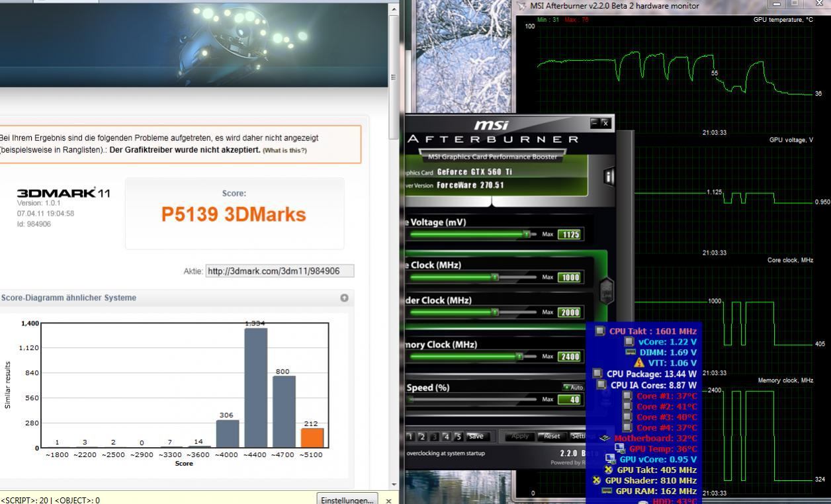Image resolution: width=831 pixels, height=504 pixels.
Task: Click the 3dmark.com result URL field
Action: click(280, 271)
